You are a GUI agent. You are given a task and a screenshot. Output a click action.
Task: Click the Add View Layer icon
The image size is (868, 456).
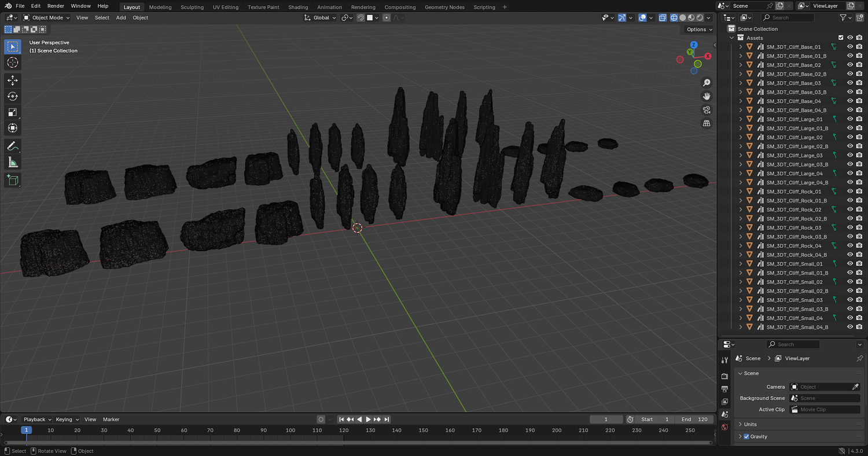(850, 6)
